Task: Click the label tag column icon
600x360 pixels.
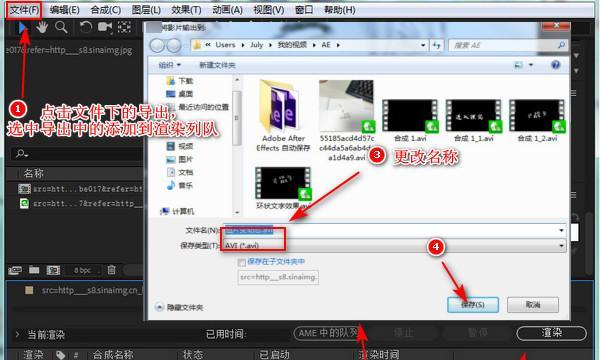Action: pos(60,355)
